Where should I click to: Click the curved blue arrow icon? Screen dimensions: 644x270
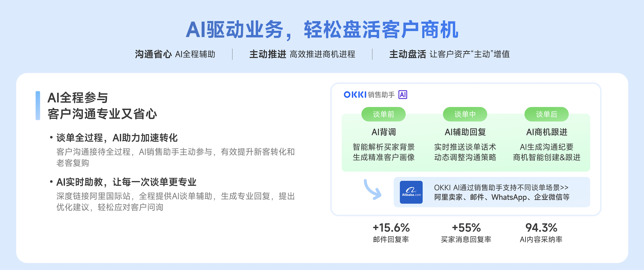coord(372,190)
